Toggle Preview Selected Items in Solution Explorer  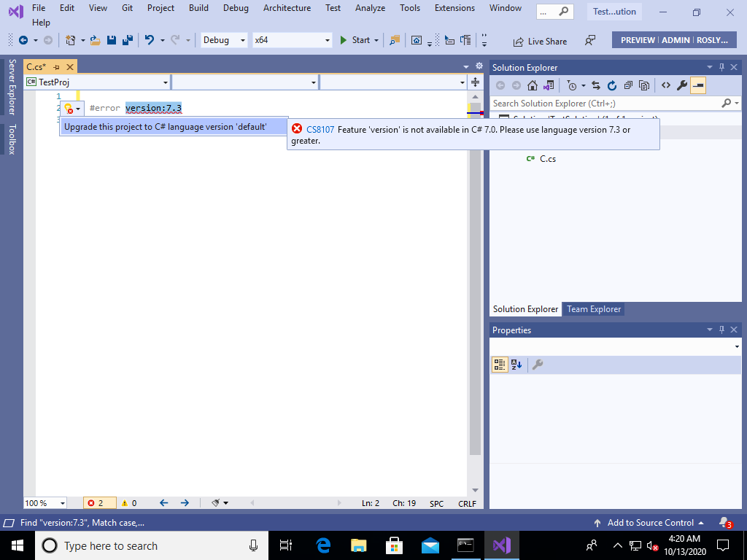pyautogui.click(x=698, y=86)
